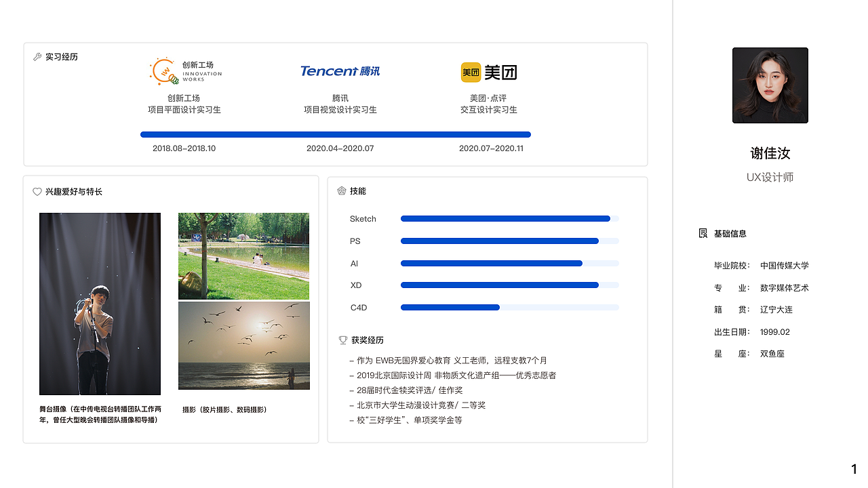Click the XD skill progress bar
The height and width of the screenshot is (488, 868).
click(x=510, y=285)
